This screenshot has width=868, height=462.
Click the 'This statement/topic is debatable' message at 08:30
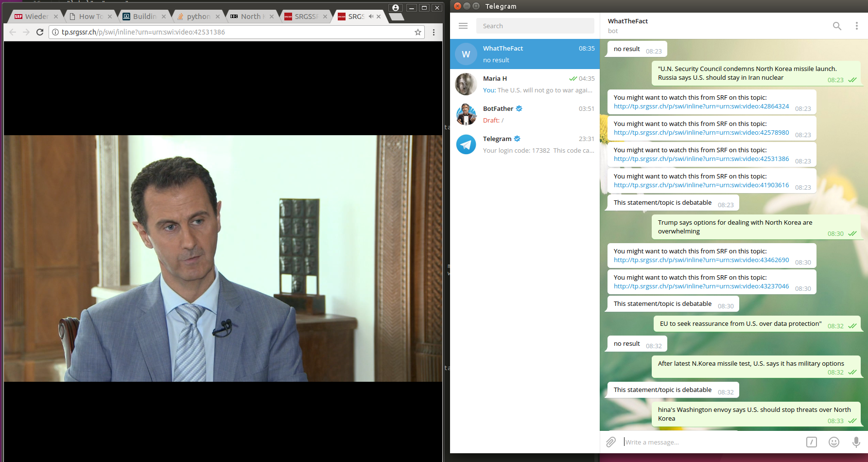click(673, 304)
